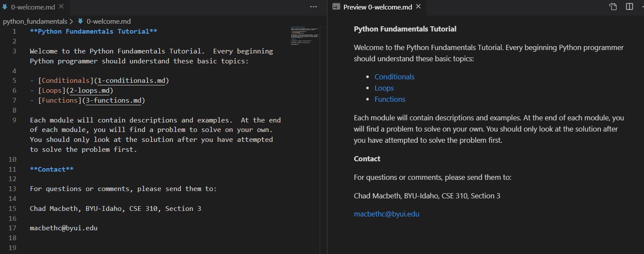This screenshot has height=254, width=644.
Task: Click the Split Editor icon in preview
Action: pos(629,6)
